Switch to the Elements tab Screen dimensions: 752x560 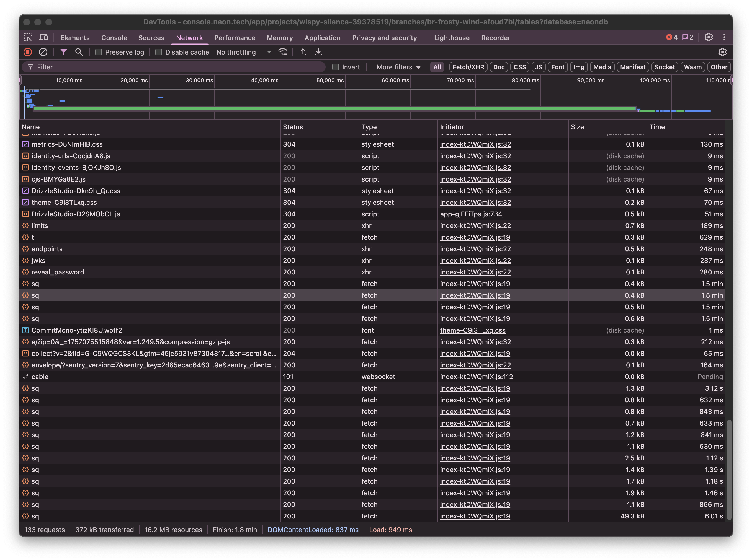75,38
